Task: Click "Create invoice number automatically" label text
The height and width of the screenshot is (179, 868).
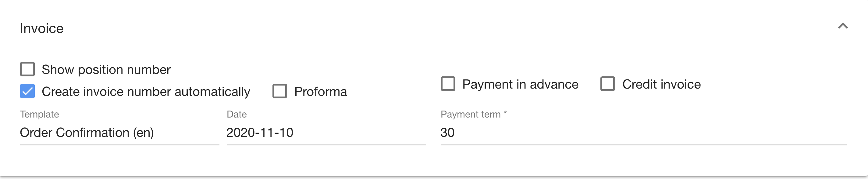Action: [x=146, y=92]
